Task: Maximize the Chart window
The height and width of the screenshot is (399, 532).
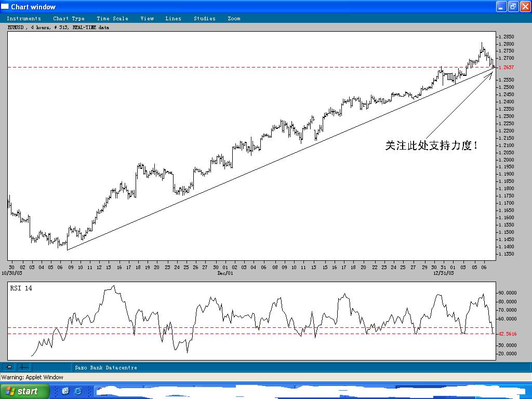Action: (513, 6)
